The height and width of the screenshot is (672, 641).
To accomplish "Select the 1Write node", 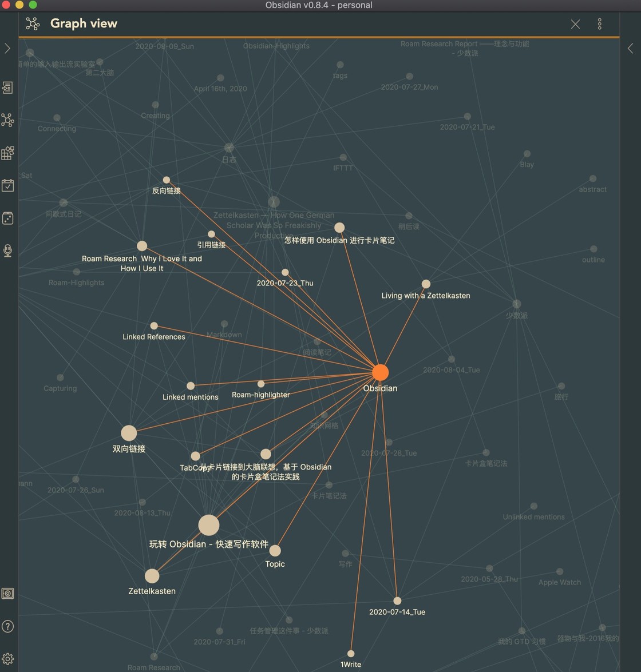I will click(351, 654).
